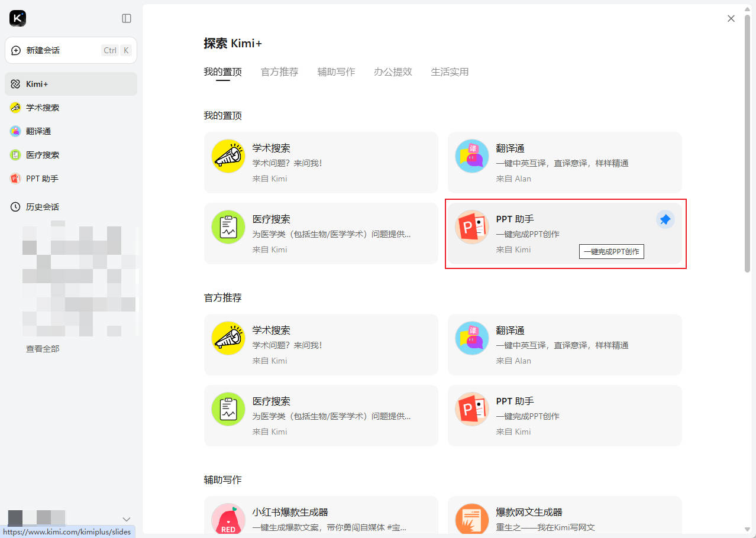This screenshot has width=756, height=538.
Task: Click the 医疗搜索 sidebar icon
Action: [x=15, y=155]
